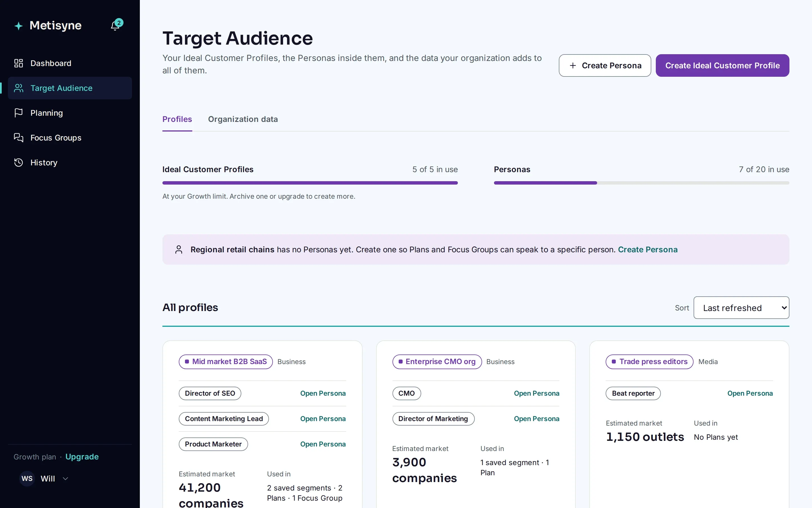Open Focus Groups in sidebar
This screenshot has height=508, width=812.
(x=70, y=138)
